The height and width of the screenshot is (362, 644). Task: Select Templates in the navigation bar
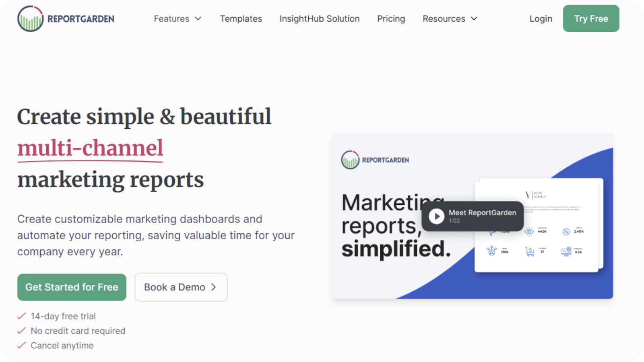tap(241, 19)
